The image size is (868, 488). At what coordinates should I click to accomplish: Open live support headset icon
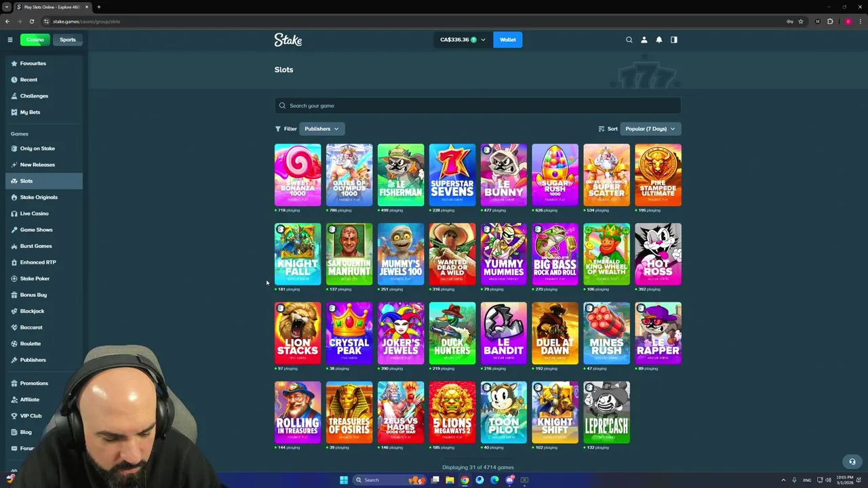tap(852, 462)
